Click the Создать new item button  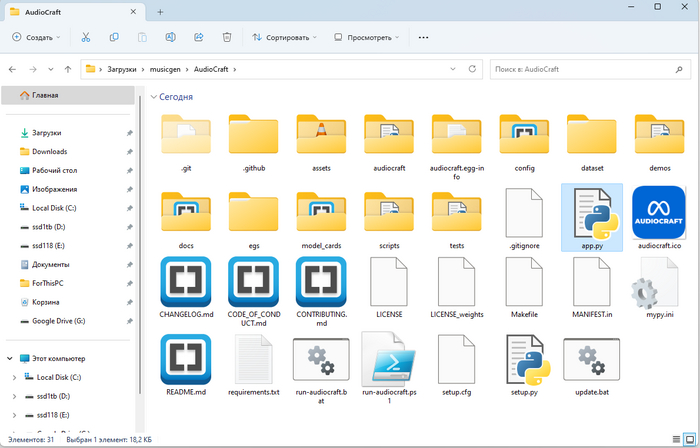36,37
